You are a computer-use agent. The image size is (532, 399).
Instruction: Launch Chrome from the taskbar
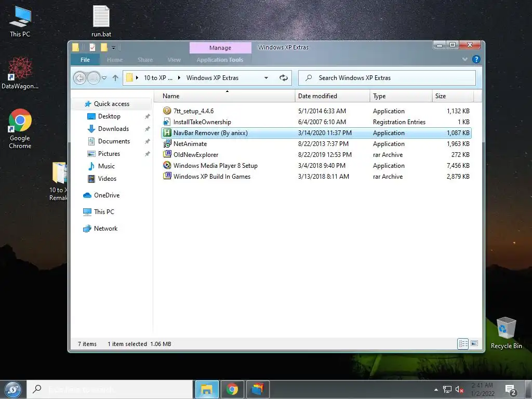click(x=232, y=390)
